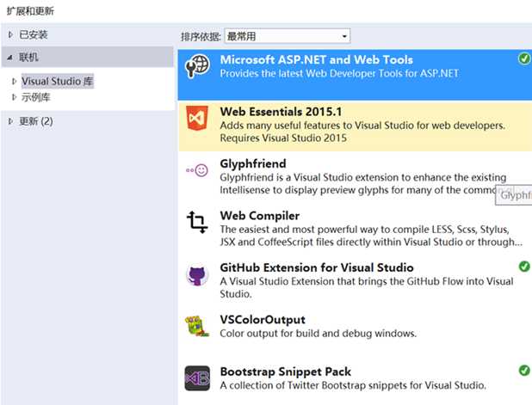Click 'Provides the latest Web Developer Tools' description

tap(339, 74)
